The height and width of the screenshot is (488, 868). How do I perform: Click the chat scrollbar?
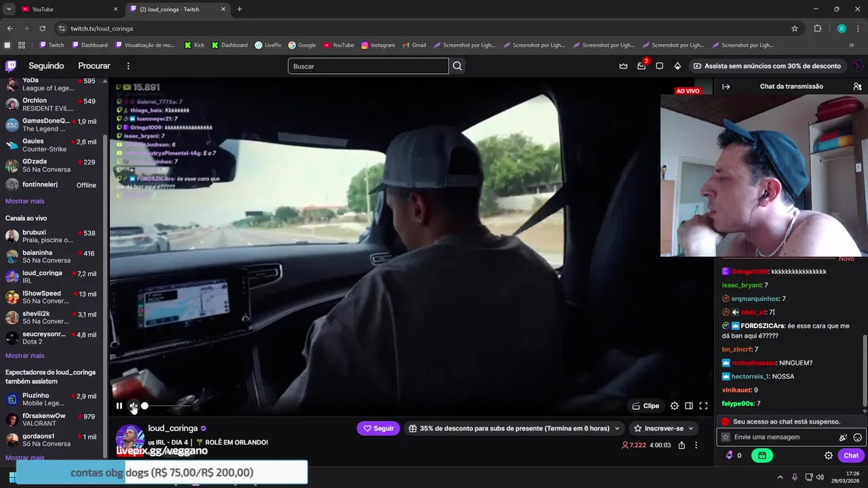[x=865, y=371]
